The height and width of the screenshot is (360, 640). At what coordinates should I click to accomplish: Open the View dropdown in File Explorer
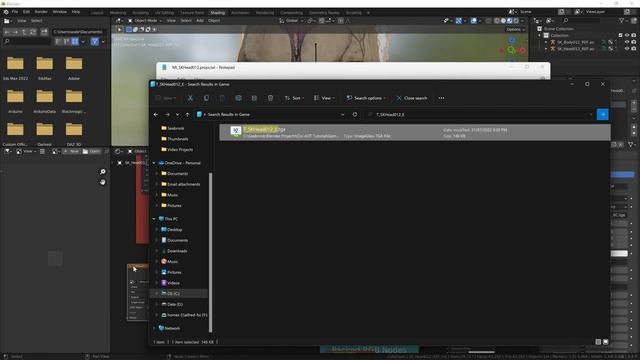click(324, 98)
